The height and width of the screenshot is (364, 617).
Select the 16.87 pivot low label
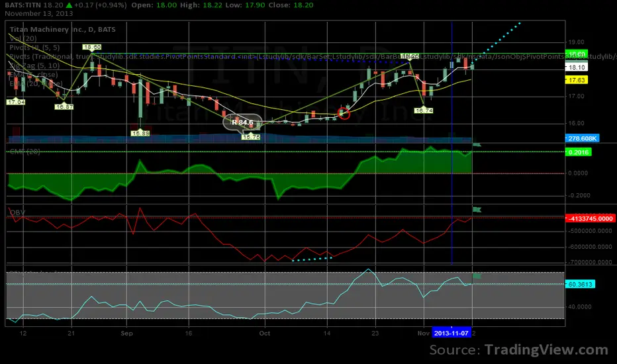click(64, 107)
